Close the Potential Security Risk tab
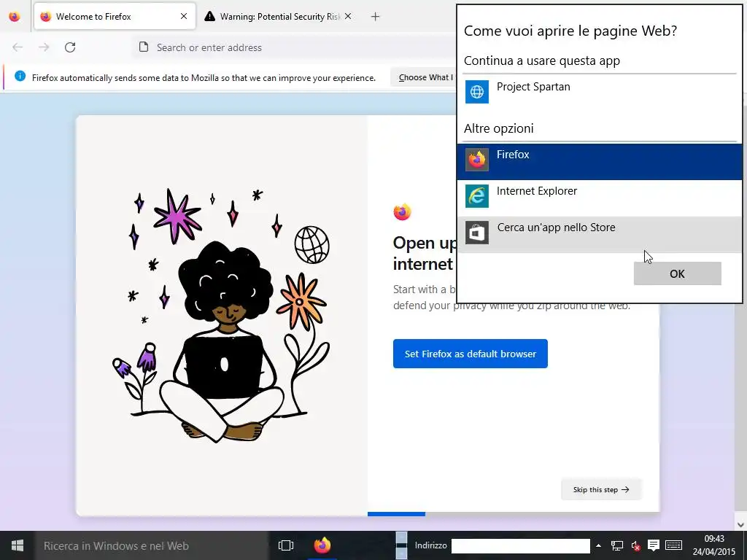 (348, 16)
